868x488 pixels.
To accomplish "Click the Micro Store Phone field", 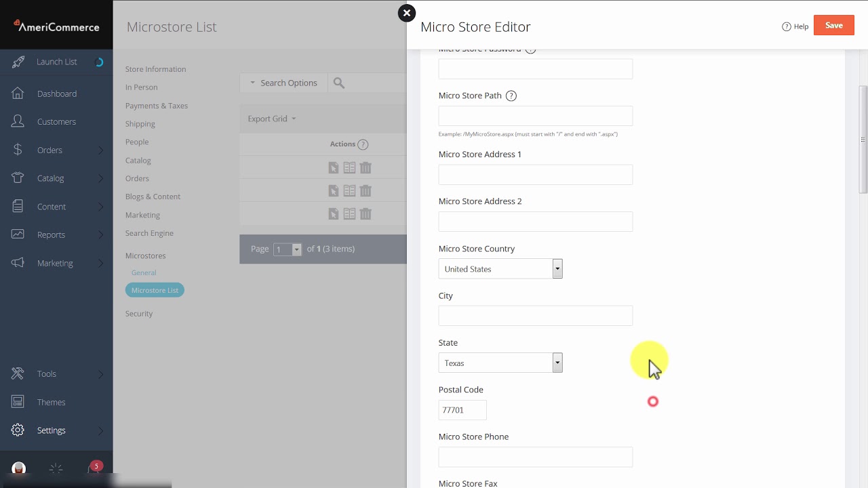I will (536, 457).
